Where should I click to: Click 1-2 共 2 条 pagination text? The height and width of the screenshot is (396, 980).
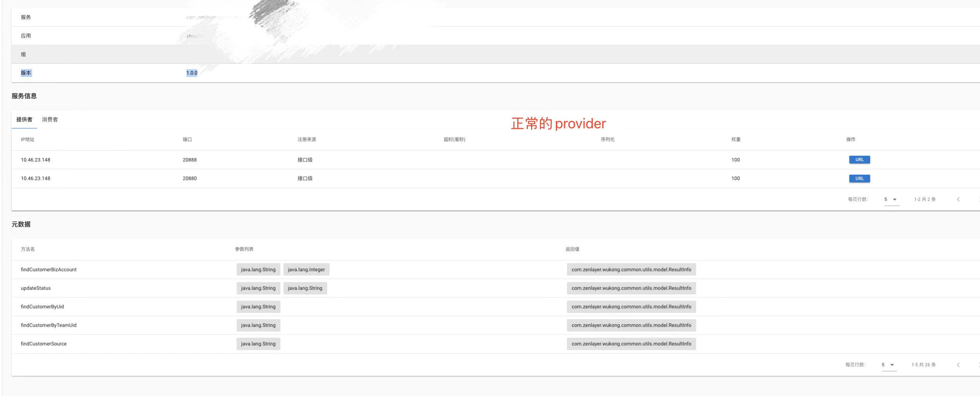click(x=925, y=200)
